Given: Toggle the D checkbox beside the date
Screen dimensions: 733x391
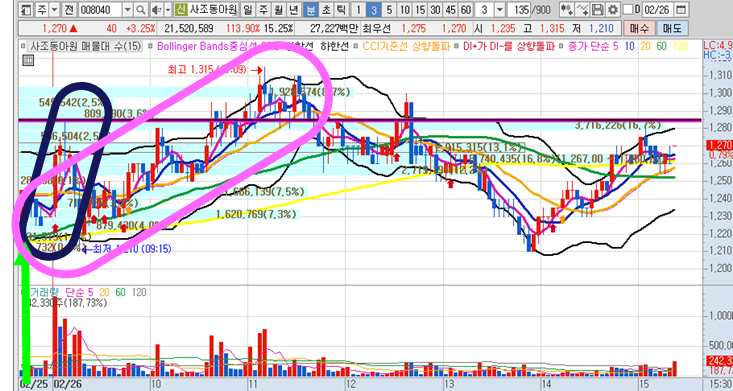Looking at the screenshot, I should [x=628, y=9].
